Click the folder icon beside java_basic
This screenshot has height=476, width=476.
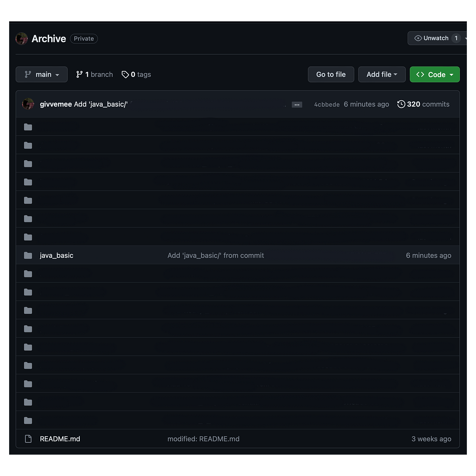(x=28, y=255)
